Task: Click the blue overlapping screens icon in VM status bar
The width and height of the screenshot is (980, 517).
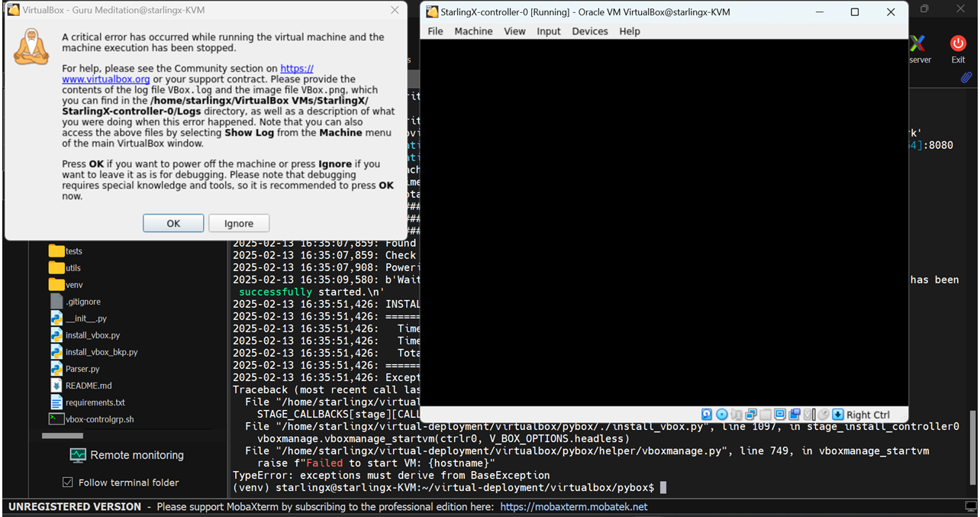Action: point(795,415)
